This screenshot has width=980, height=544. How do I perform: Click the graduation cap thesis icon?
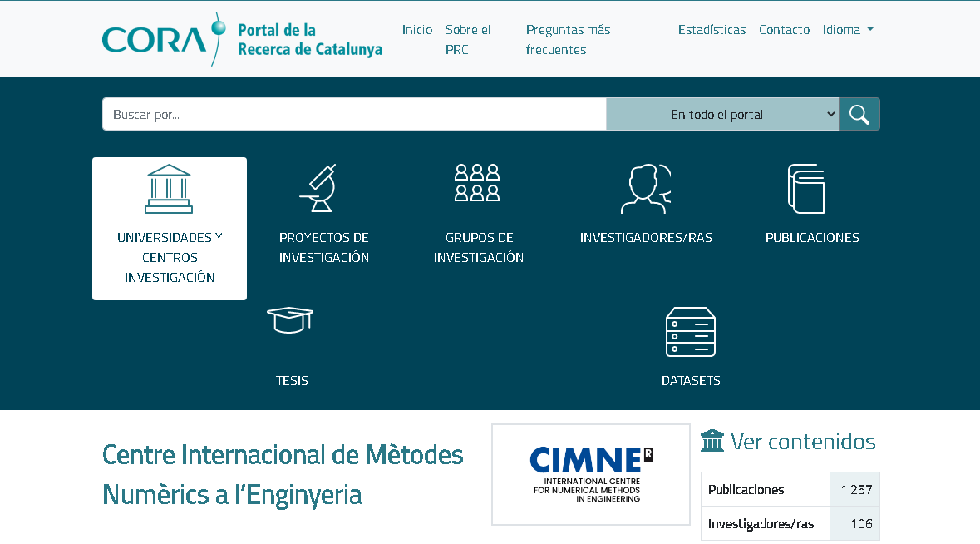pos(290,319)
